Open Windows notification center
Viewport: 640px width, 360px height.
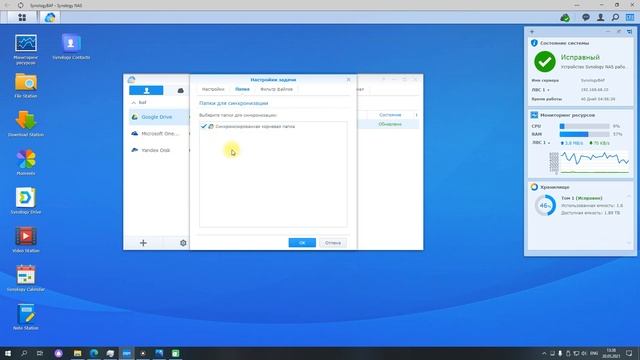(629, 353)
